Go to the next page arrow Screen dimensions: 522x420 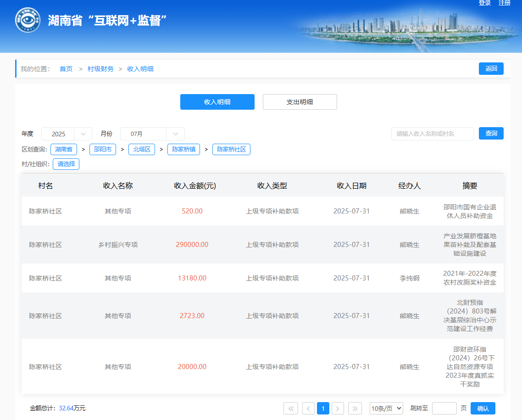[338, 409]
